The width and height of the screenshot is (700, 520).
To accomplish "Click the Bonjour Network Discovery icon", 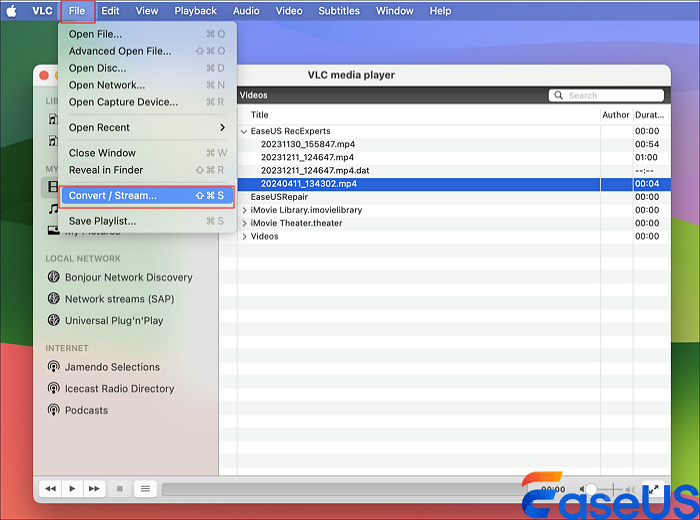I will click(54, 277).
